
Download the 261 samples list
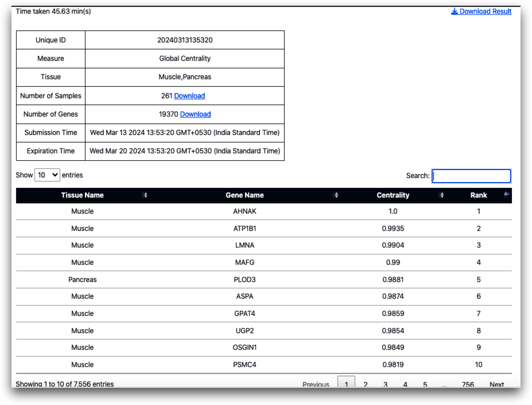tap(189, 96)
